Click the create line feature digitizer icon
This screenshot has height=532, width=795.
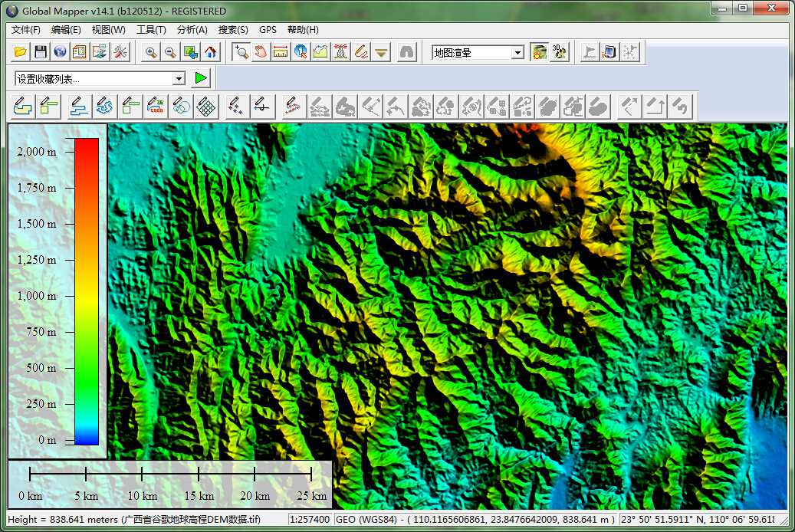[79, 107]
